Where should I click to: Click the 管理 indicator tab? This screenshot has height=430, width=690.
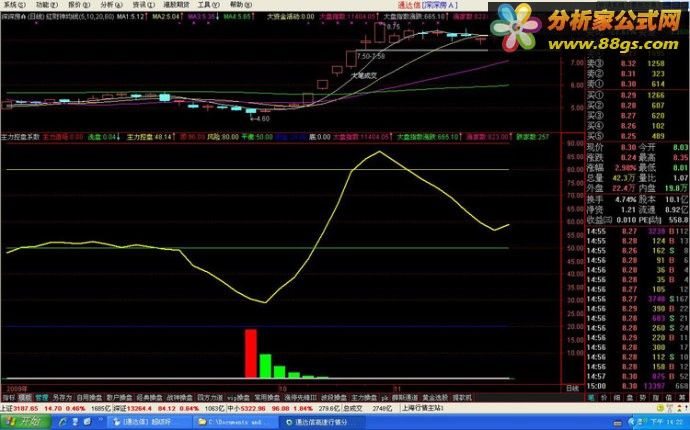pos(42,397)
